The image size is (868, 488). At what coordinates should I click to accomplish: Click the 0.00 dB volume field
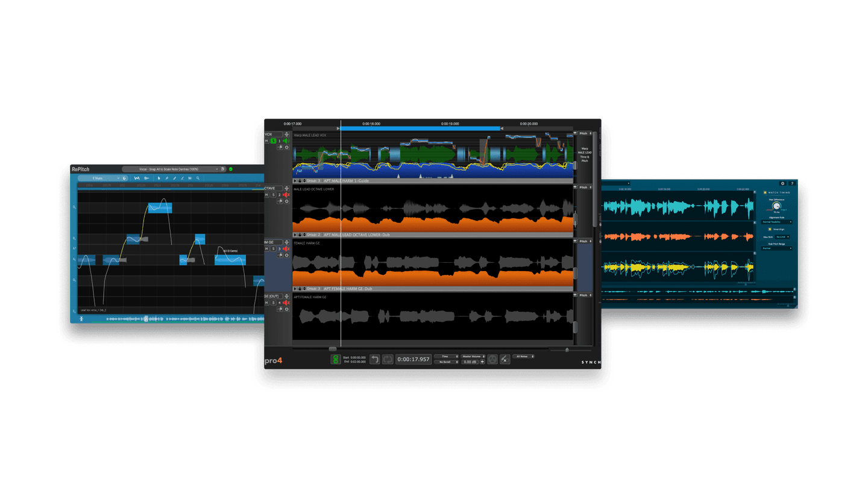tap(470, 362)
